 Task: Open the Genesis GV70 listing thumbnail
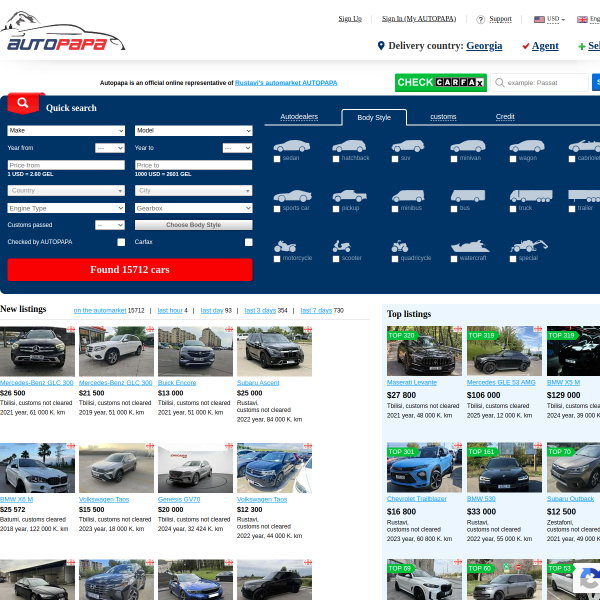pos(195,468)
